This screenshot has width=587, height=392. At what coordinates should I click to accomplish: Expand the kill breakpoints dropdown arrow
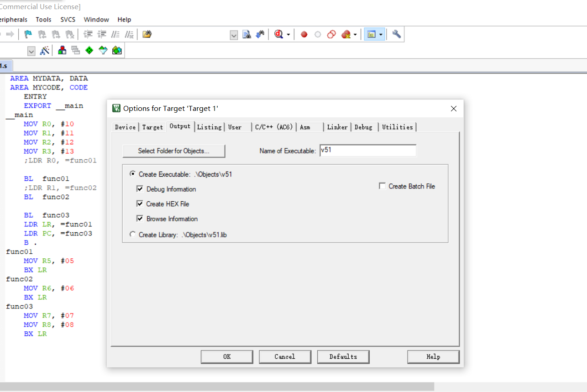(355, 35)
